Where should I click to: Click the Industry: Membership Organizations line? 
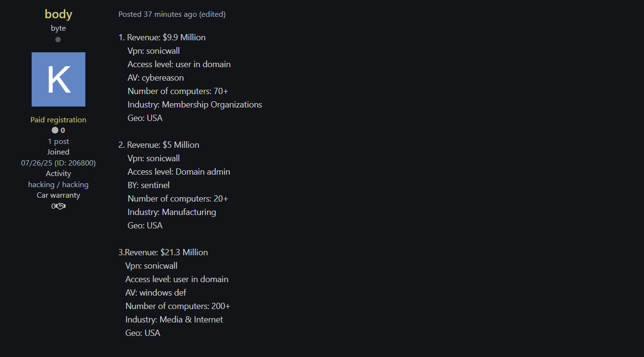195,105
